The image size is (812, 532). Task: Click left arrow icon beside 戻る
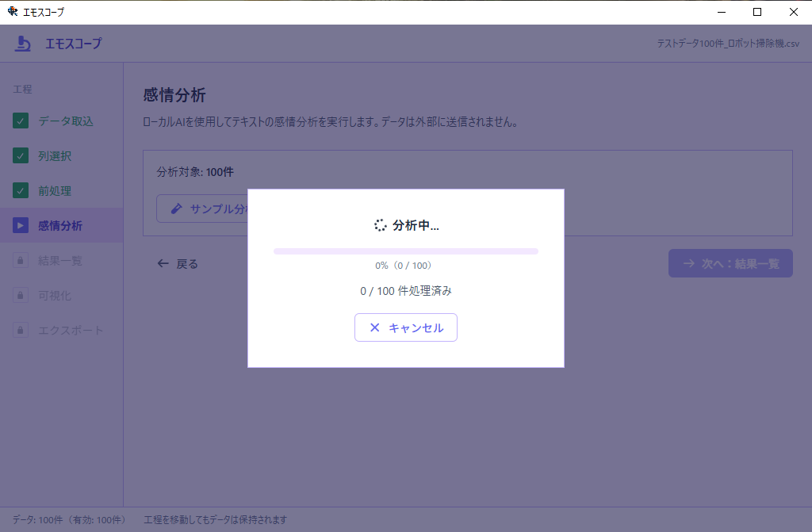pyautogui.click(x=163, y=264)
